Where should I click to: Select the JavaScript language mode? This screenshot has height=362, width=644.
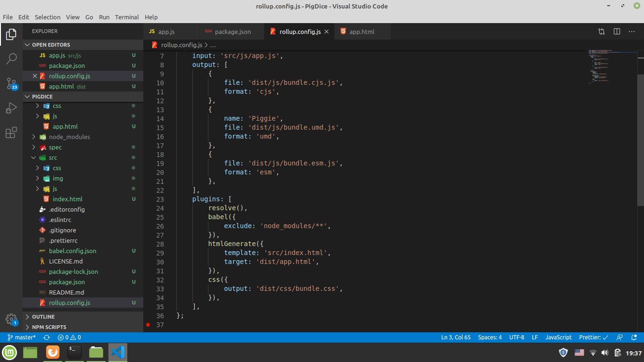(559, 337)
